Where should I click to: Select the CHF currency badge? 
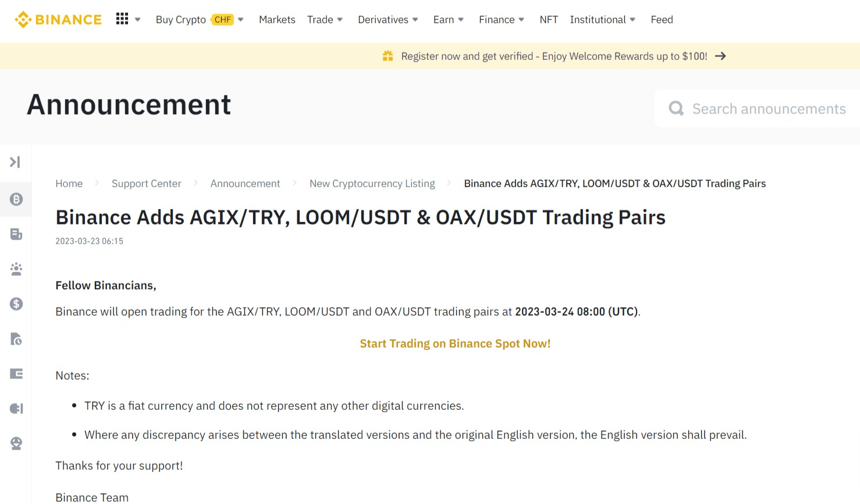pyautogui.click(x=223, y=20)
